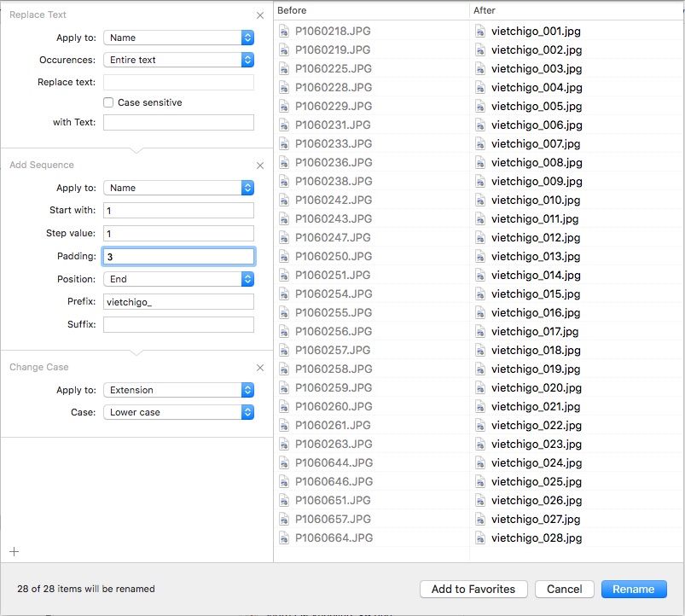Click Add to Favorites button
The image size is (685, 616).
coord(473,589)
